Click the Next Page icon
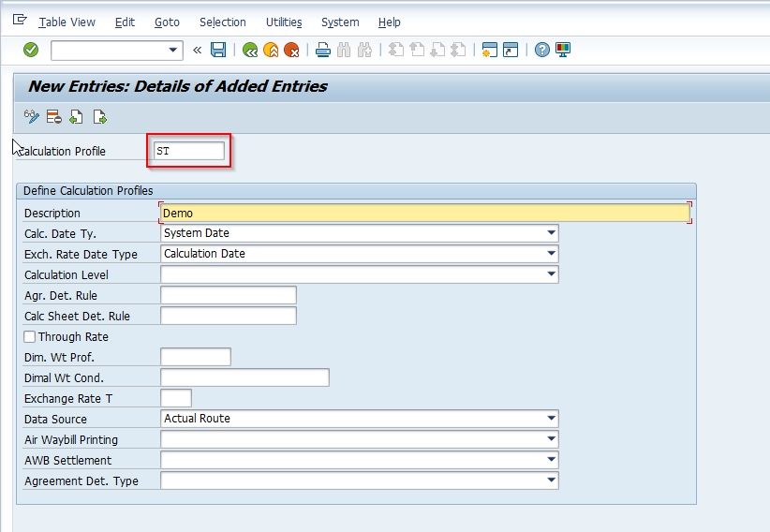The image size is (770, 532). coord(437,50)
